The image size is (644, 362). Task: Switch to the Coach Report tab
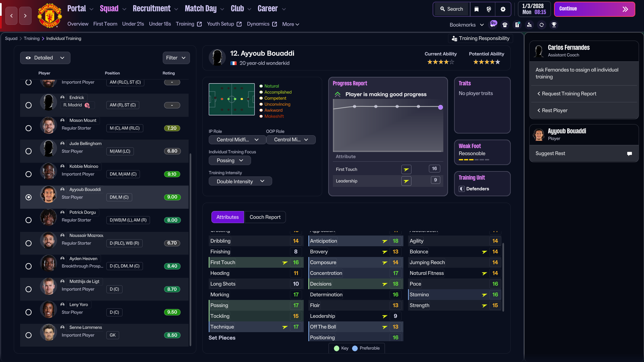265,217
